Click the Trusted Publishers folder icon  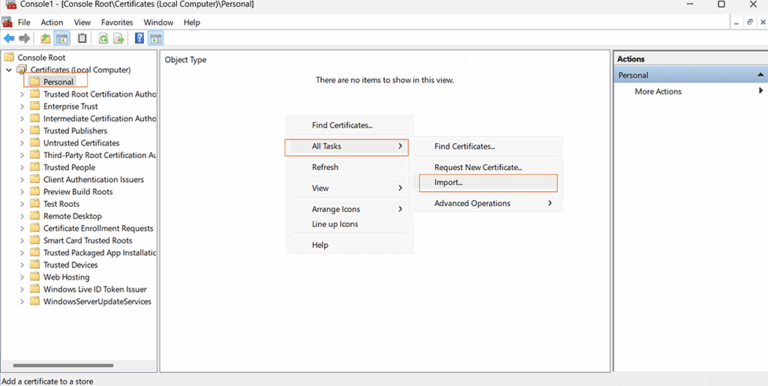(x=34, y=130)
